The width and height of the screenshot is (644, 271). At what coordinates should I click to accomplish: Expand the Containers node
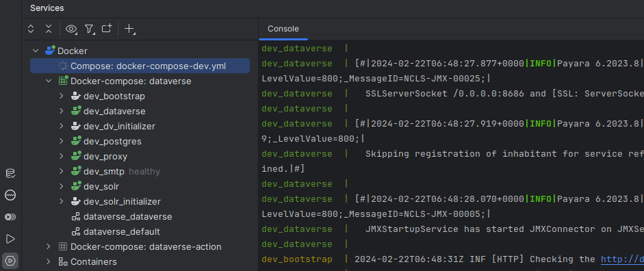[x=49, y=261]
